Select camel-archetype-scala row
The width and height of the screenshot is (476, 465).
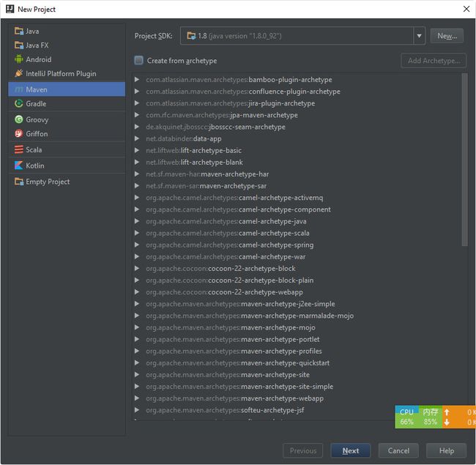point(297,233)
